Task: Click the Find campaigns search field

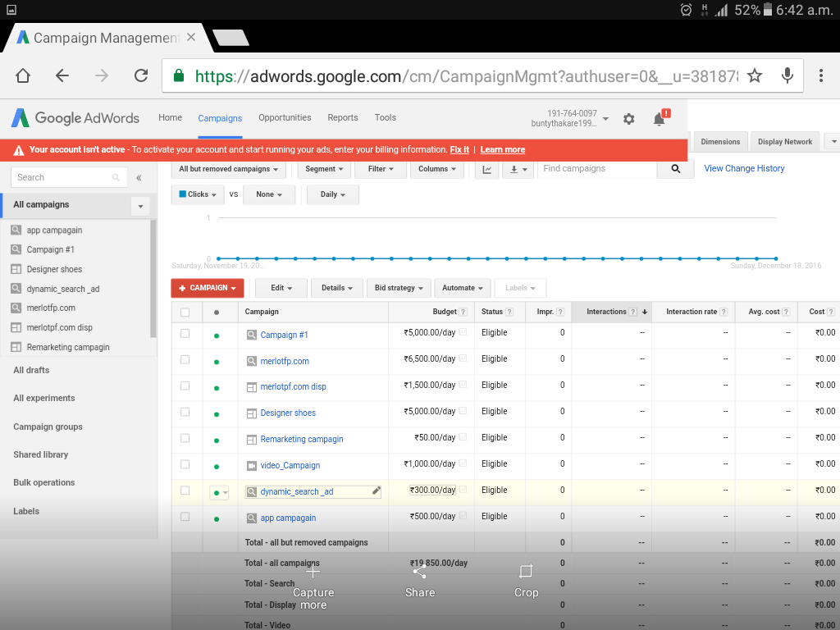Action: tap(597, 169)
